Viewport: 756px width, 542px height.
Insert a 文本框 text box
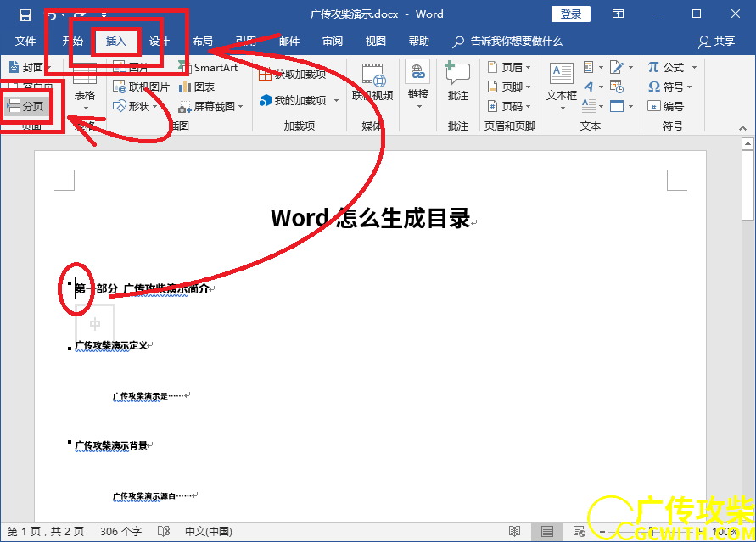(x=562, y=87)
